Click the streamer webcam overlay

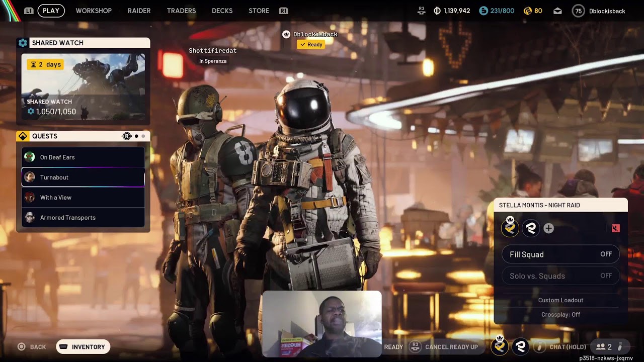(322, 324)
